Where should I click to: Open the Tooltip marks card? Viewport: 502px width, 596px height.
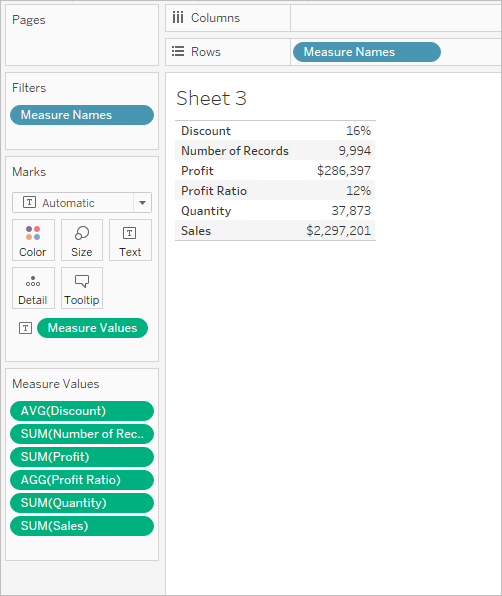82,288
